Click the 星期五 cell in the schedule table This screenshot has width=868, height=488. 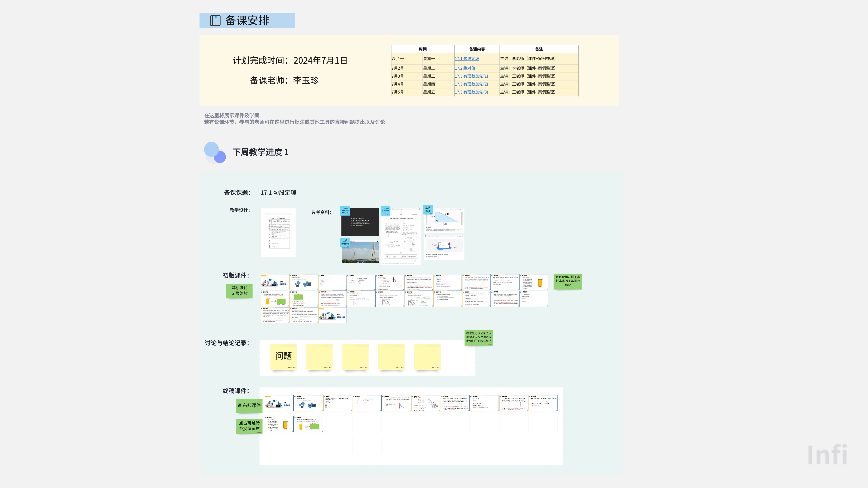(x=438, y=92)
